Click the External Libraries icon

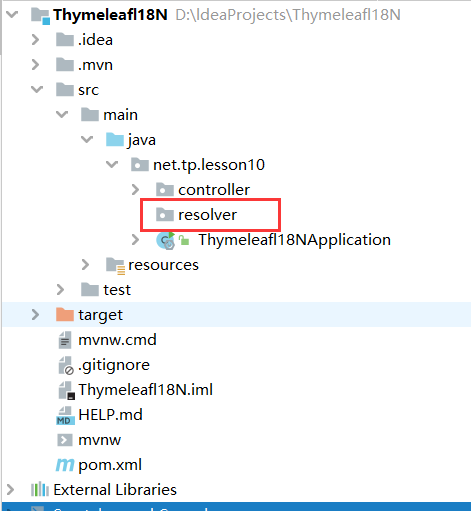(x=40, y=490)
